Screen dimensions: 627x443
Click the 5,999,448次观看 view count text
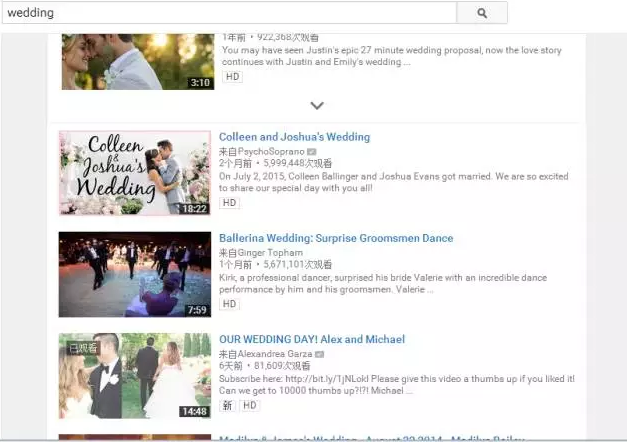[x=298, y=164]
